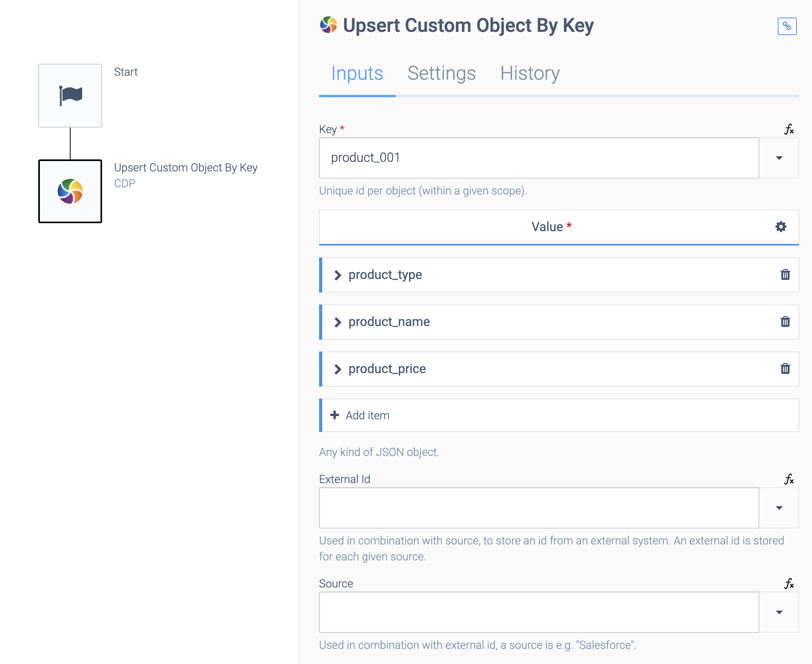Click the Start flag node icon

coord(71,95)
